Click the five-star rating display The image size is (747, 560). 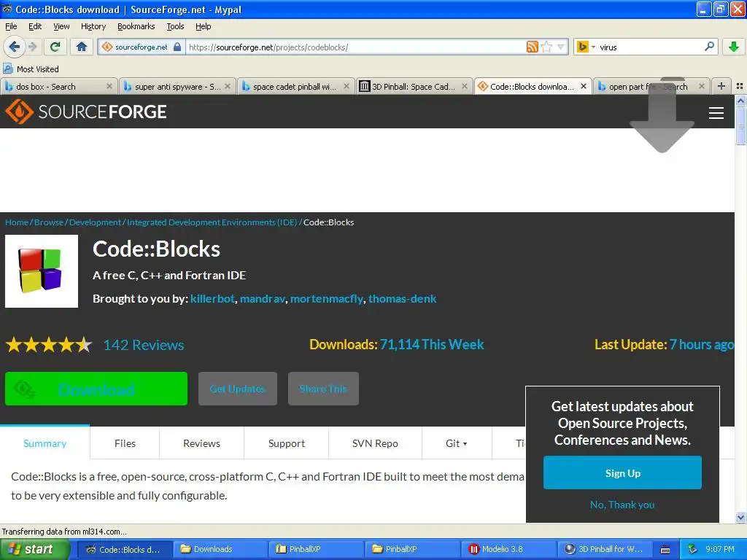[x=49, y=344]
